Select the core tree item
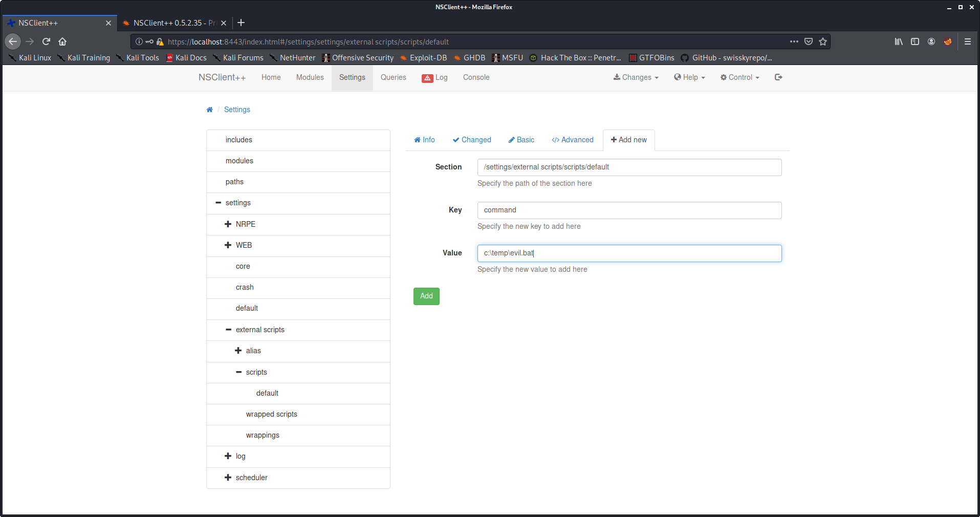 [298, 267]
